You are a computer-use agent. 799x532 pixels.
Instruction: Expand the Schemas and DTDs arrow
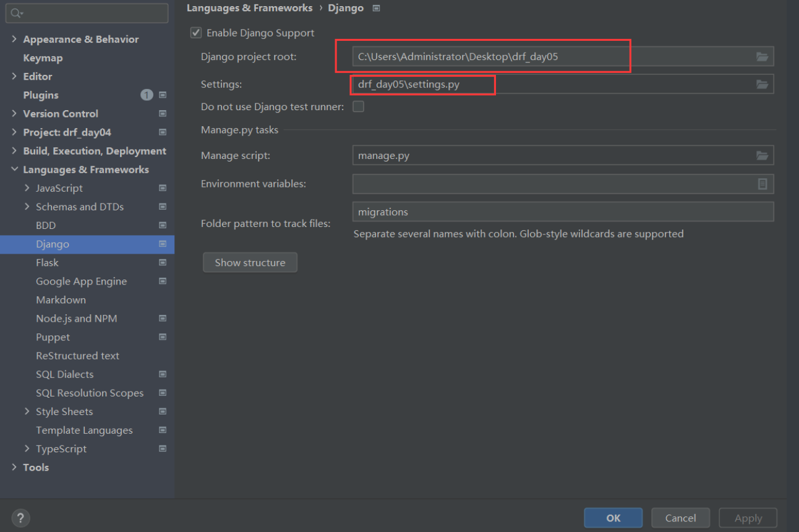[x=27, y=206]
